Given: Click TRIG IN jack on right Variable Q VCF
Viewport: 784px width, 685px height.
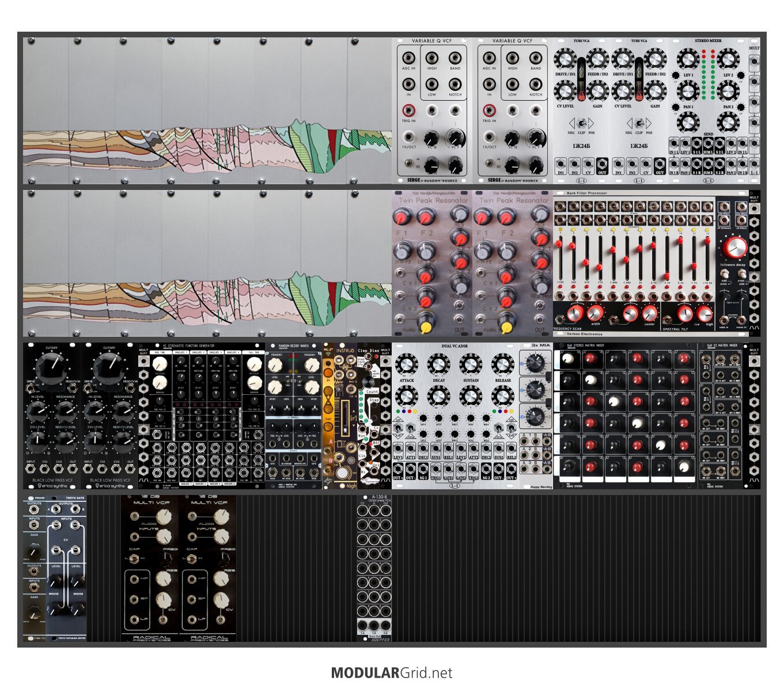Looking at the screenshot, I should [489, 110].
